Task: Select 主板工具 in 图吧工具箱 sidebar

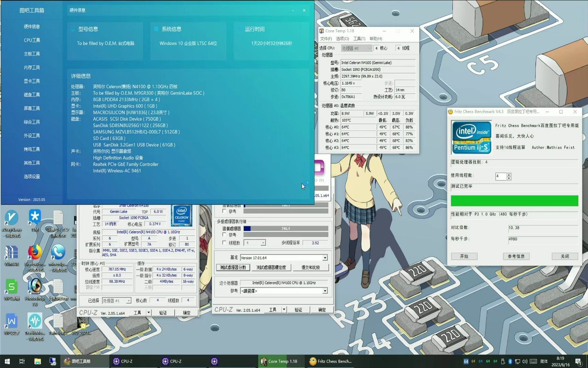Action: (x=32, y=54)
